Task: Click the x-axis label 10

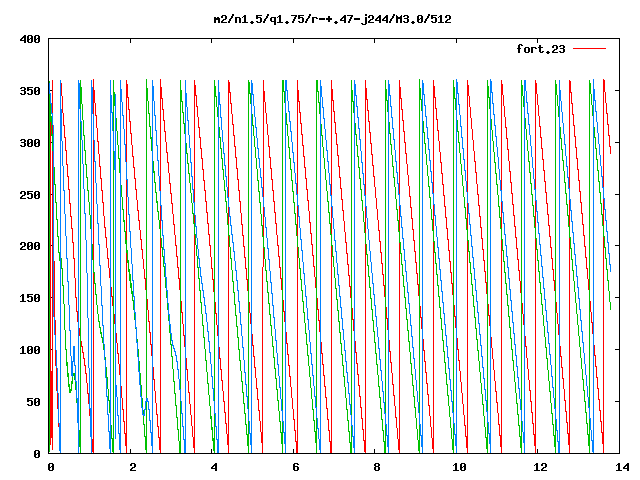Action: click(459, 467)
